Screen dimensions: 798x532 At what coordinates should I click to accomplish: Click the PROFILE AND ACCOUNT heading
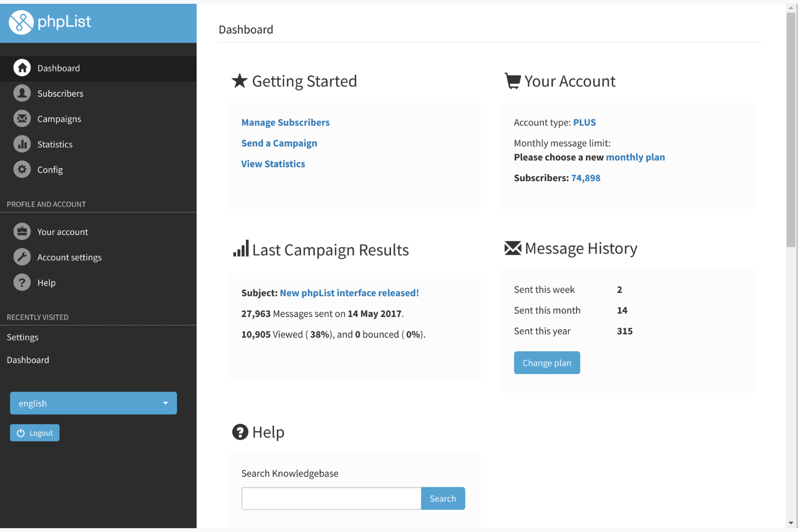(46, 204)
